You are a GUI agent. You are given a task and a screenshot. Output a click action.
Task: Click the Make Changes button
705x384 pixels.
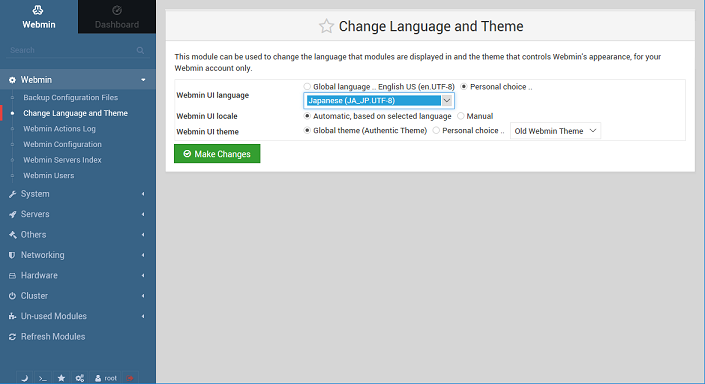click(x=217, y=154)
